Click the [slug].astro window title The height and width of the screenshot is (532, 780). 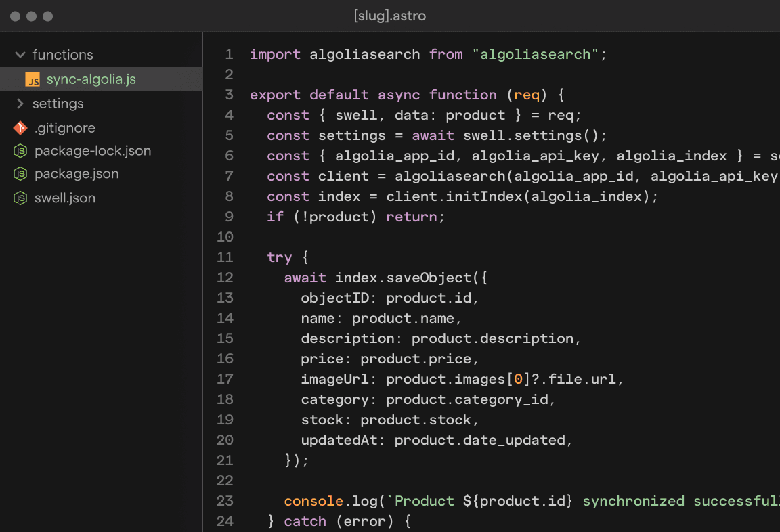390,16
